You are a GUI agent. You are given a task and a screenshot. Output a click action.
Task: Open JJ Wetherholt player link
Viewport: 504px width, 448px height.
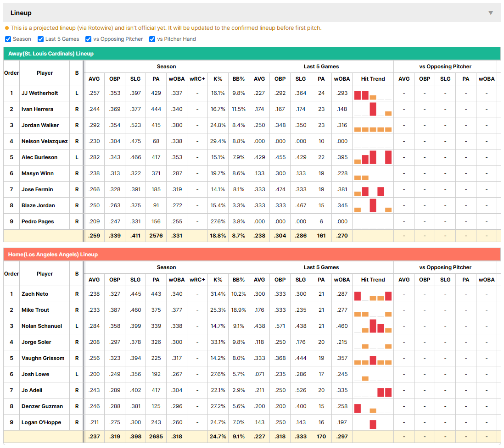[39, 93]
